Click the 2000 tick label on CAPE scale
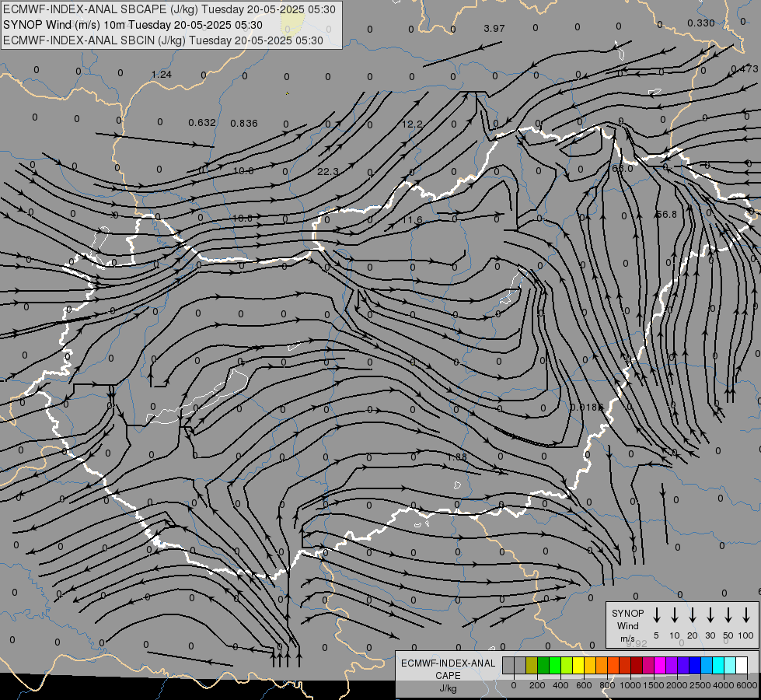The width and height of the screenshot is (761, 700). [677, 685]
